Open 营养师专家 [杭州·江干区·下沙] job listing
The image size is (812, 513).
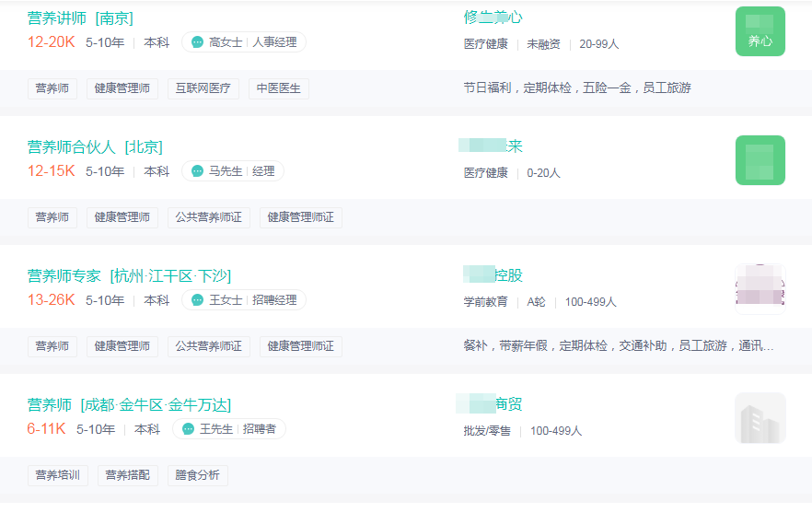click(x=129, y=276)
